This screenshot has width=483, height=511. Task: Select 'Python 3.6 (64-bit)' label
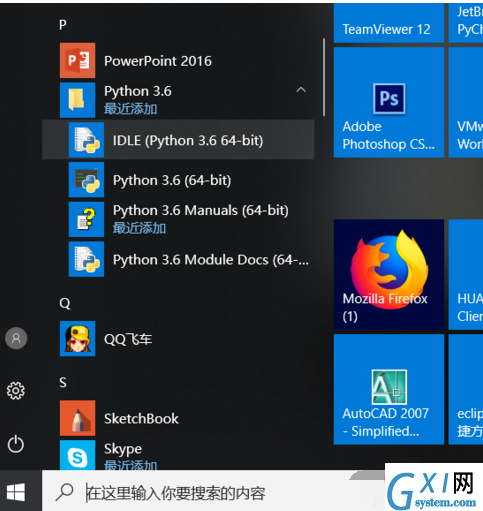point(172,180)
